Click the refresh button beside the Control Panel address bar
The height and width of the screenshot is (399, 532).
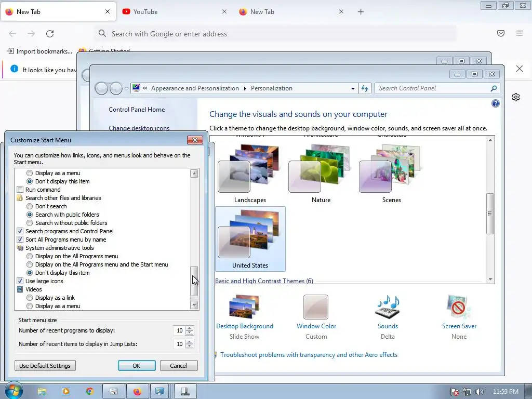365,88
